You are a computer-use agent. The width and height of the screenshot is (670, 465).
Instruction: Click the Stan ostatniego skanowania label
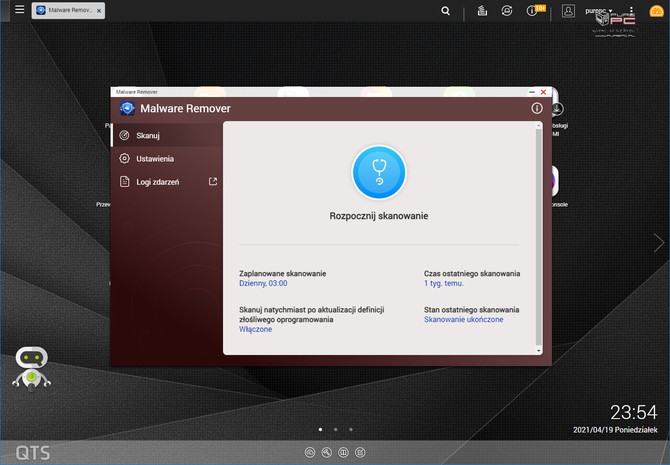(x=471, y=310)
